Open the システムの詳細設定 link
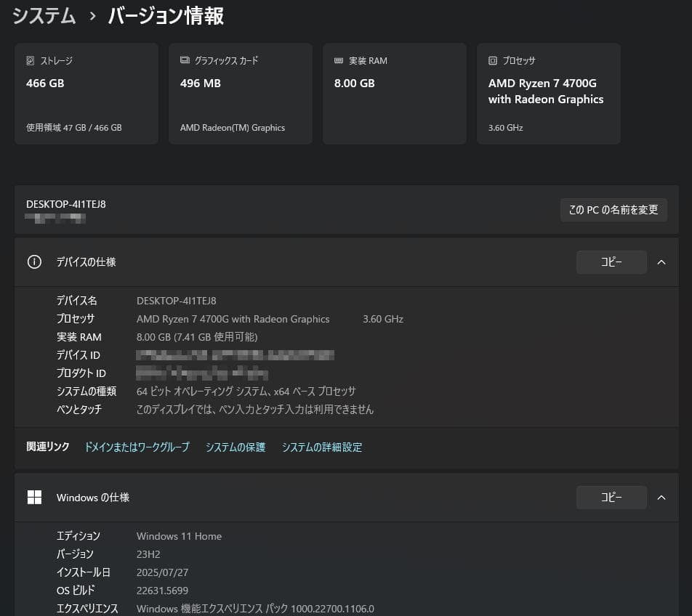The image size is (692, 616). [321, 447]
